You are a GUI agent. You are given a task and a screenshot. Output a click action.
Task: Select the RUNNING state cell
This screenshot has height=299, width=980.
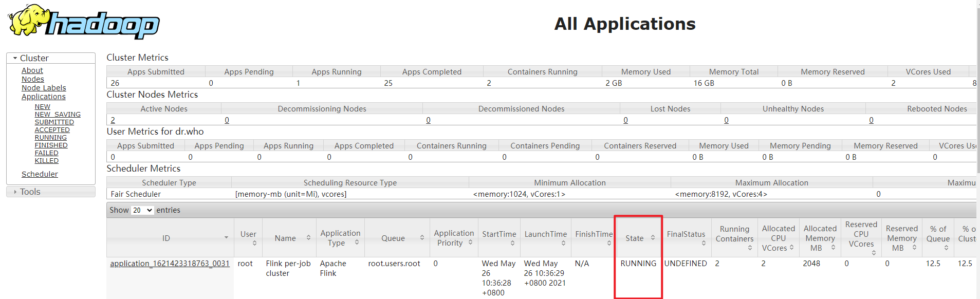[638, 264]
